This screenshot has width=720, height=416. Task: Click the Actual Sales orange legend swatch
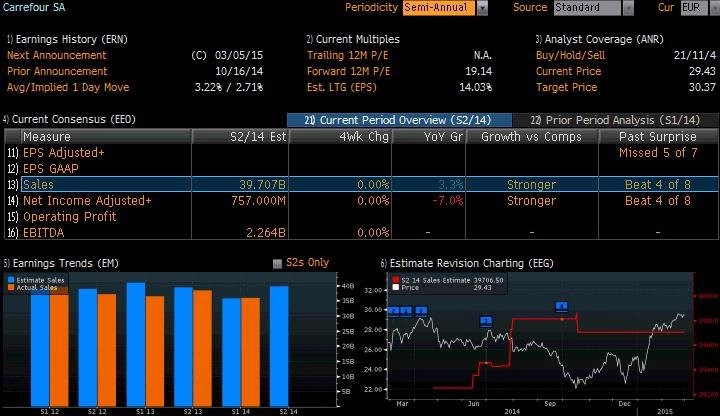[x=11, y=287]
